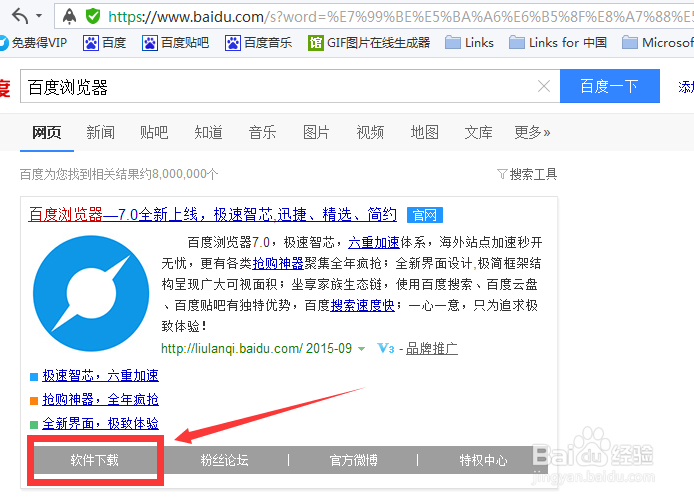Screen dimensions: 694x501
Task: Switch to the 新闻 tab
Action: (x=100, y=132)
